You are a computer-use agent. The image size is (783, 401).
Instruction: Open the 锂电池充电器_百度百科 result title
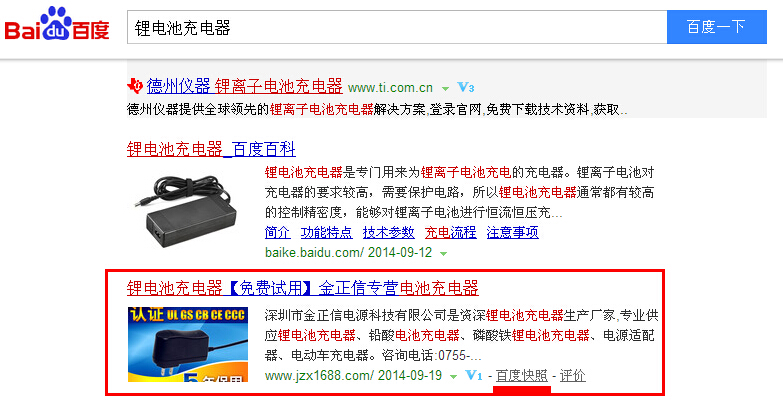click(211, 149)
